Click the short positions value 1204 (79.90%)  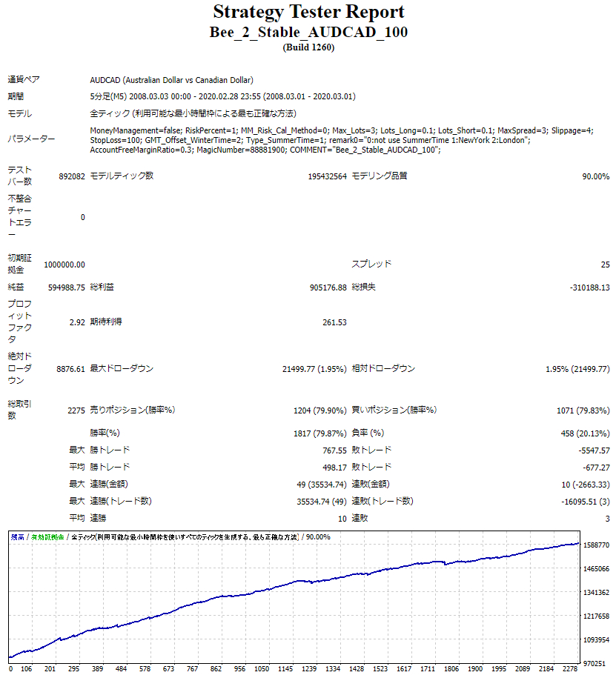pyautogui.click(x=319, y=410)
